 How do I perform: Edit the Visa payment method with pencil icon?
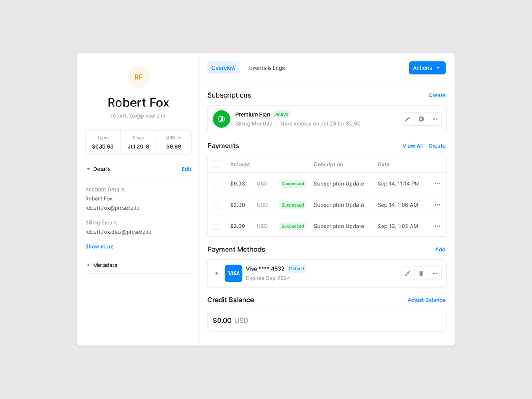click(x=407, y=273)
